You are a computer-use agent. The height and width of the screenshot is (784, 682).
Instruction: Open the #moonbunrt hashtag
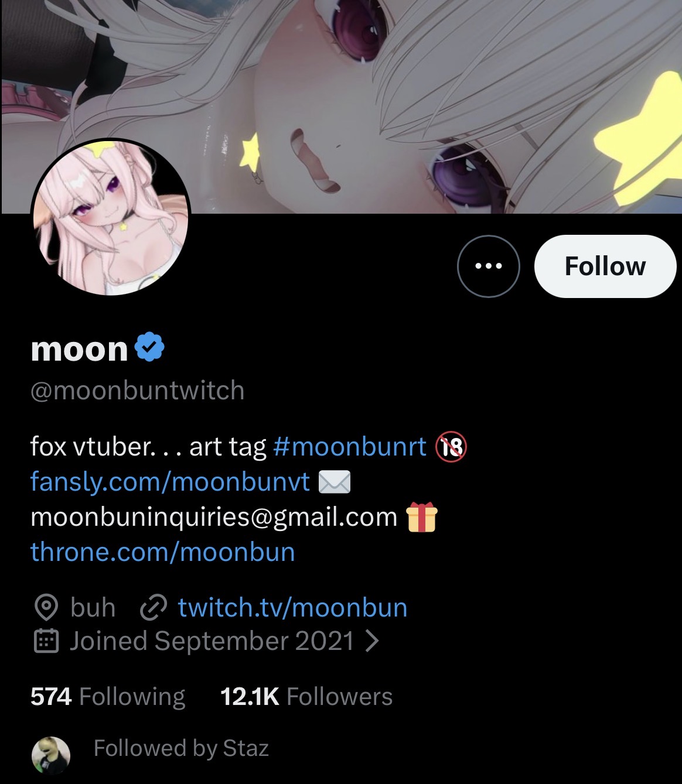coord(350,447)
